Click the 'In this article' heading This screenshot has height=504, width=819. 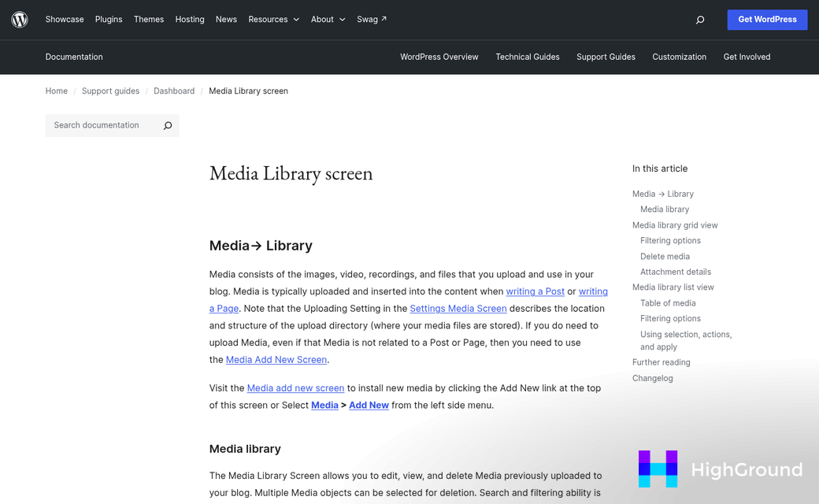[660, 169]
